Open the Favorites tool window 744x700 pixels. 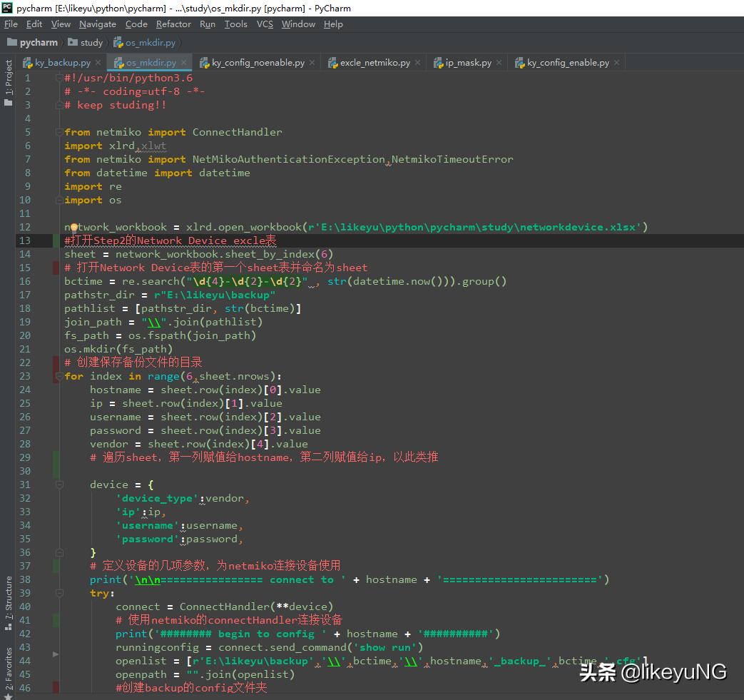(8, 673)
